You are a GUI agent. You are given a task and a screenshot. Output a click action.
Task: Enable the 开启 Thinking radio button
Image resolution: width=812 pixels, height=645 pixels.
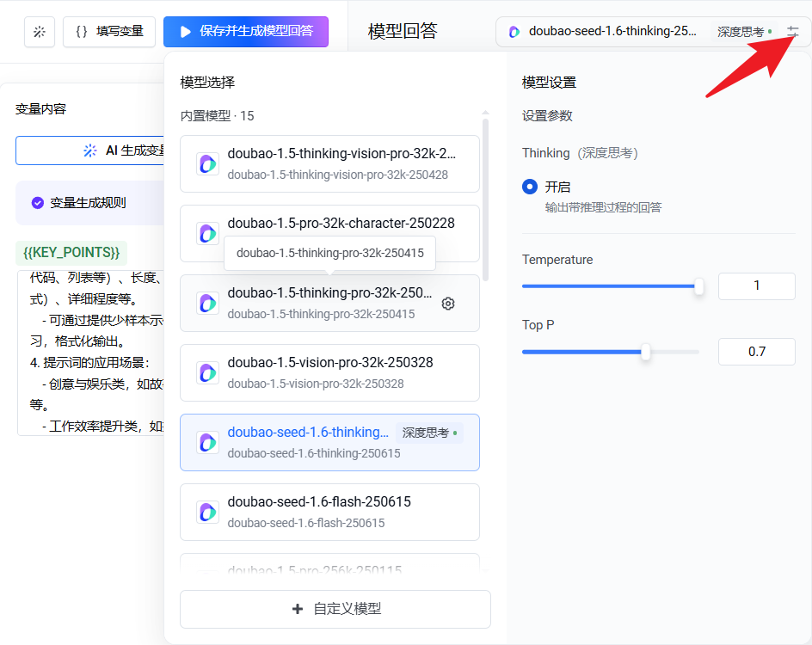point(530,187)
